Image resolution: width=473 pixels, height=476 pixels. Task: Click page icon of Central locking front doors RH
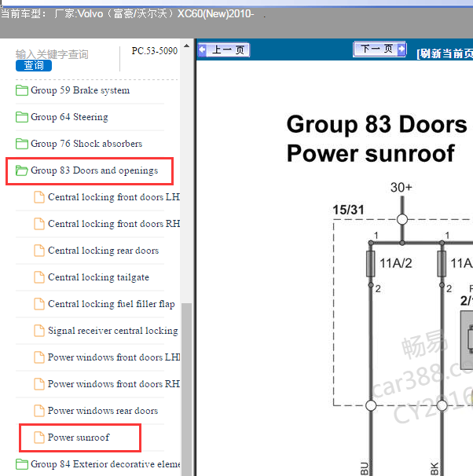pyautogui.click(x=38, y=224)
